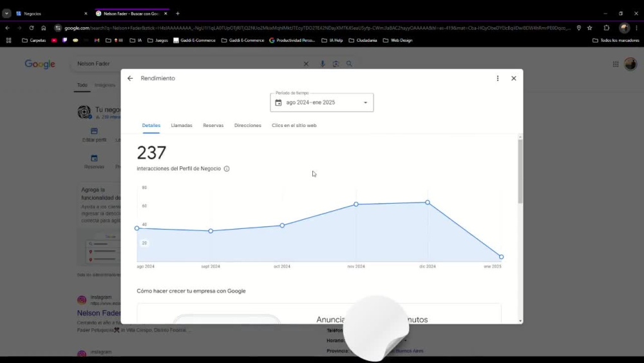Start voice search with the microphone icon
Viewport: 644px width, 363px height.
[x=323, y=64]
